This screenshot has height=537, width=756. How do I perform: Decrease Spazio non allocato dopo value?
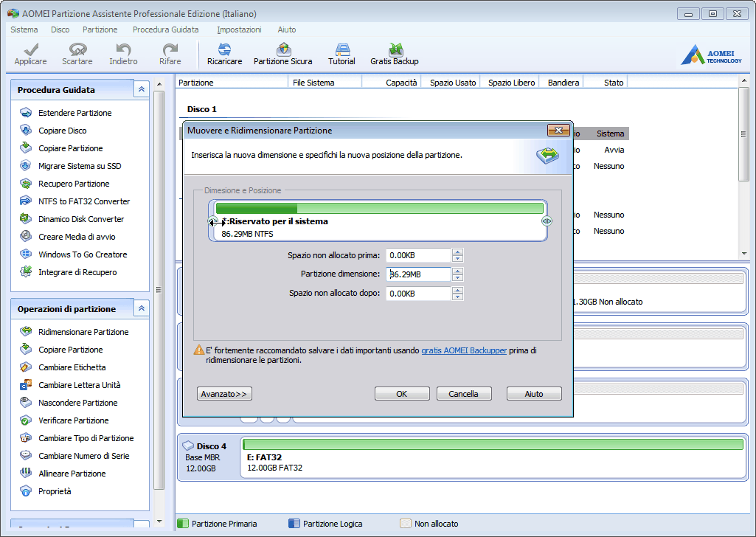[x=458, y=297]
